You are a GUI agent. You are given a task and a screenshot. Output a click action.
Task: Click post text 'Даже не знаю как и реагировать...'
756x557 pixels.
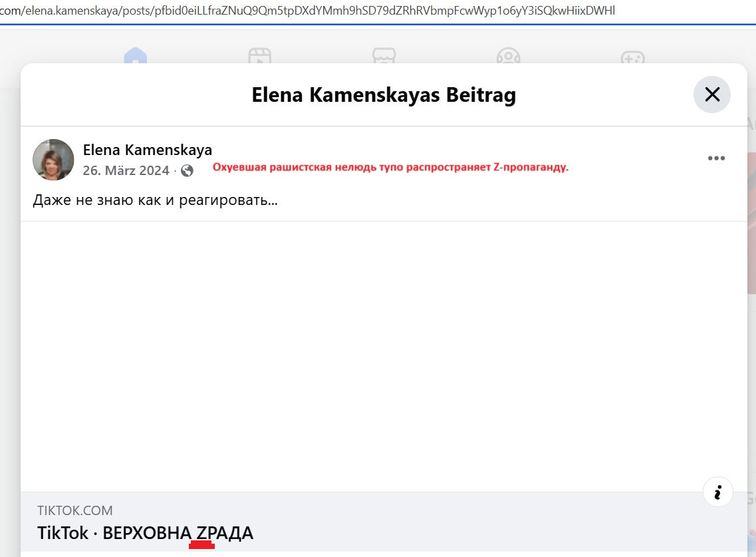click(x=155, y=200)
